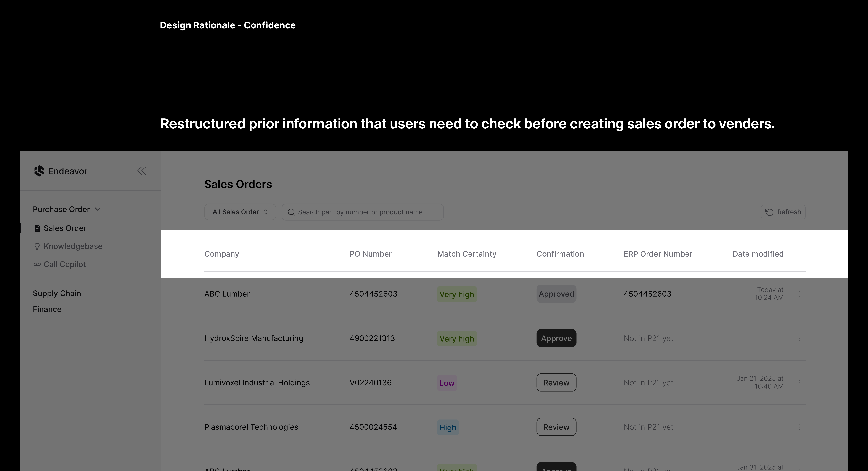Viewport: 868px width, 471px height.
Task: Review the Plasmacorel Technologies order
Action: pos(556,427)
